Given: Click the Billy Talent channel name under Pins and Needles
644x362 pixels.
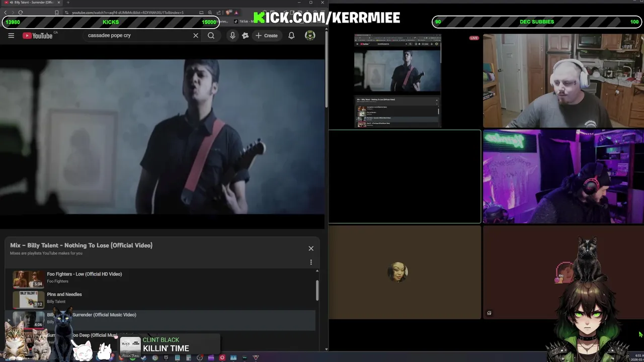Looking at the screenshot, I should pyautogui.click(x=56, y=302).
